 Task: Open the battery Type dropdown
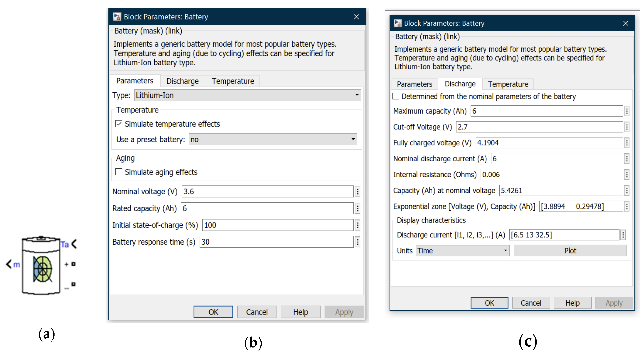[x=247, y=95]
